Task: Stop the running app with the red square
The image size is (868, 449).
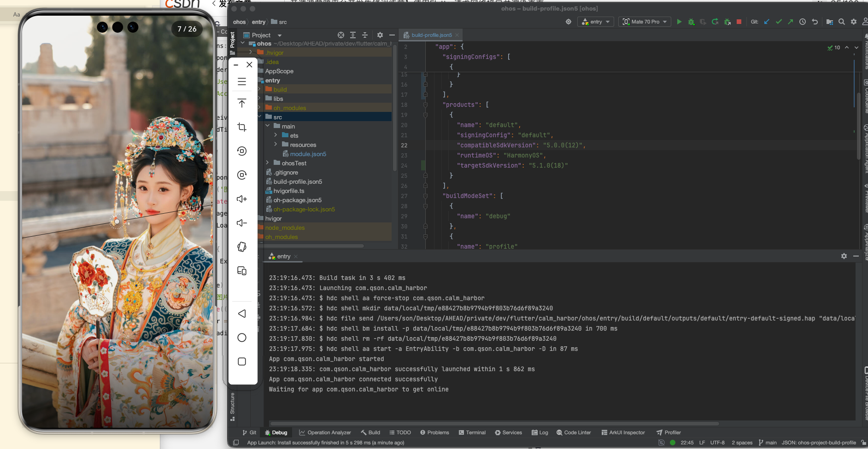Action: (x=739, y=22)
